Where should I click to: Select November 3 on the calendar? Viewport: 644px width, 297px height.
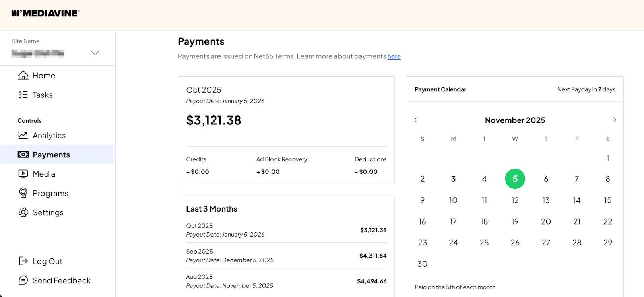click(453, 179)
